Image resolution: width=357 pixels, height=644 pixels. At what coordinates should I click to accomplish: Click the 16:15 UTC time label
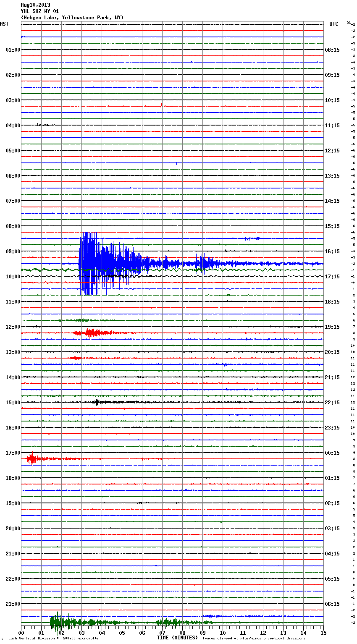point(332,251)
